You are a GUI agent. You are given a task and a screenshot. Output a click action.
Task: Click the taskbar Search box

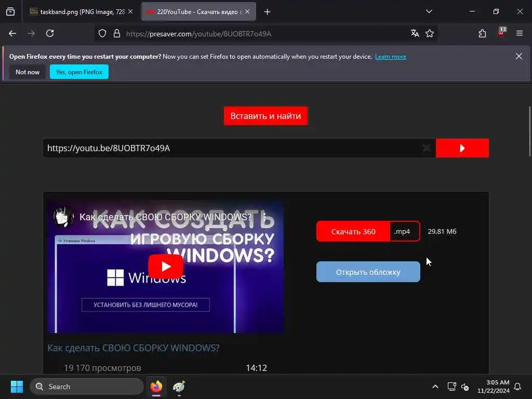[87, 387]
